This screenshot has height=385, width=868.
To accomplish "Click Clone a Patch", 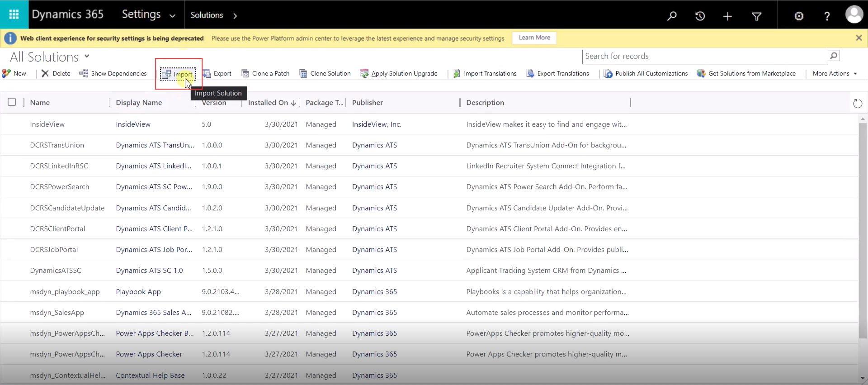I will click(x=265, y=73).
